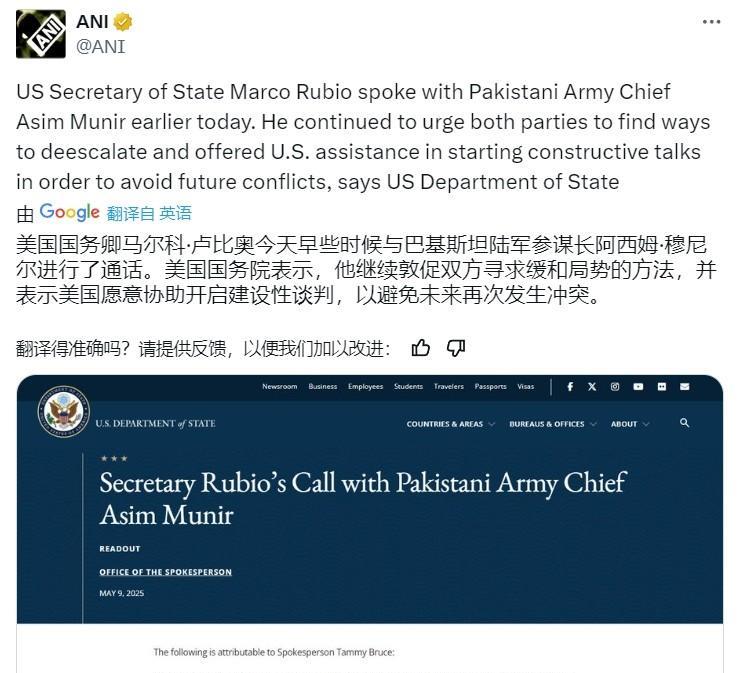Open the State Department Facebook icon

tap(570, 387)
